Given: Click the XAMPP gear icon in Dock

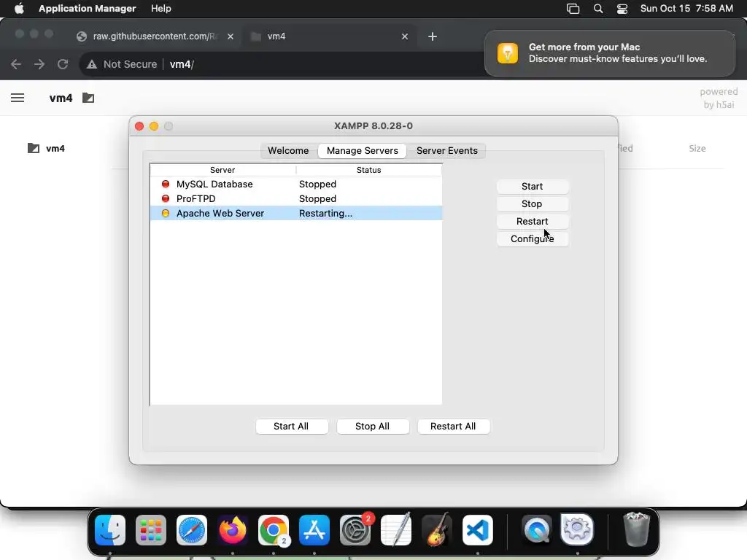Looking at the screenshot, I should (x=578, y=529).
